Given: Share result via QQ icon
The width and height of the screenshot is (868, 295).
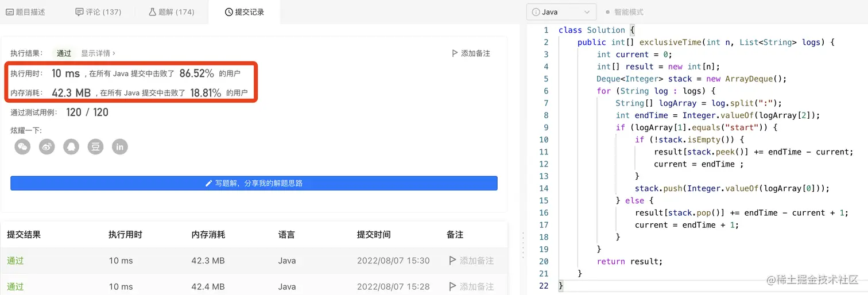Looking at the screenshot, I should click(x=71, y=146).
